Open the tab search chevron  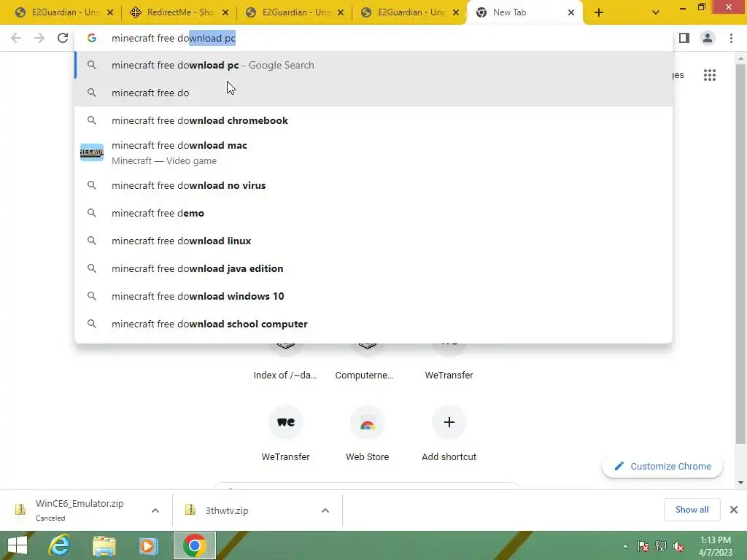click(x=656, y=13)
